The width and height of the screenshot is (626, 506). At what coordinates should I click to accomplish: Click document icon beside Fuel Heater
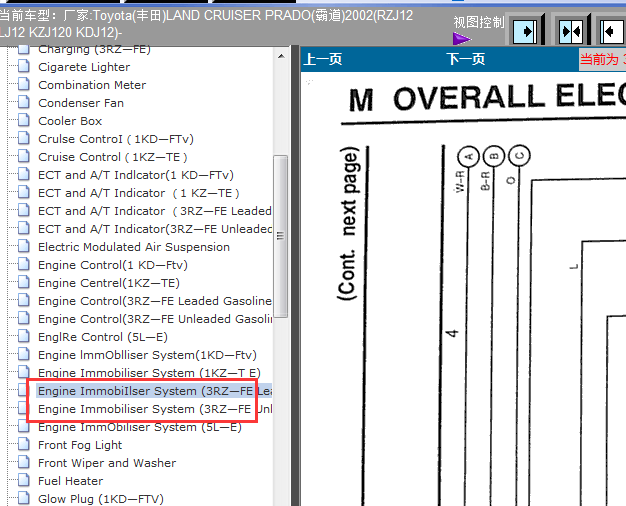(24, 479)
